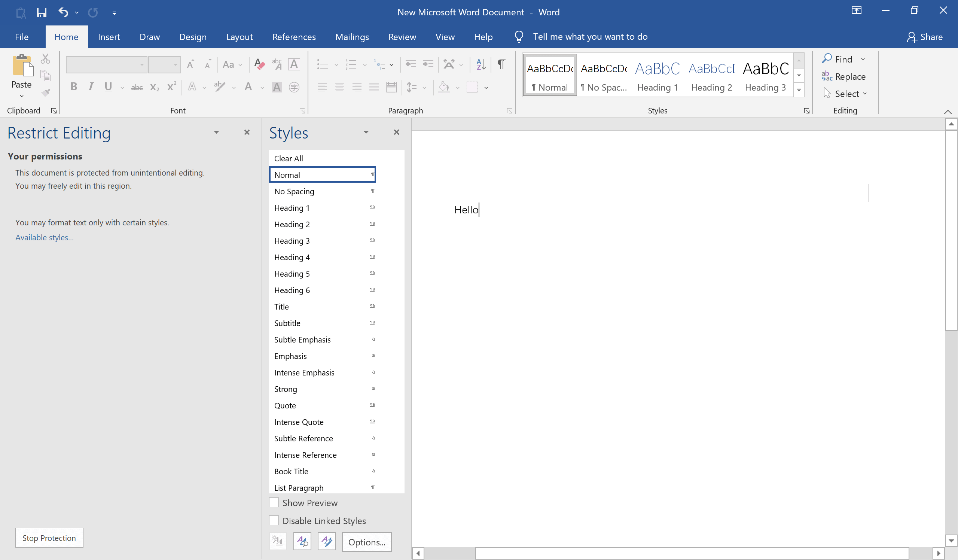The height and width of the screenshot is (560, 958).
Task: Toggle Show Preview checkbox in Styles
Action: [x=274, y=502]
